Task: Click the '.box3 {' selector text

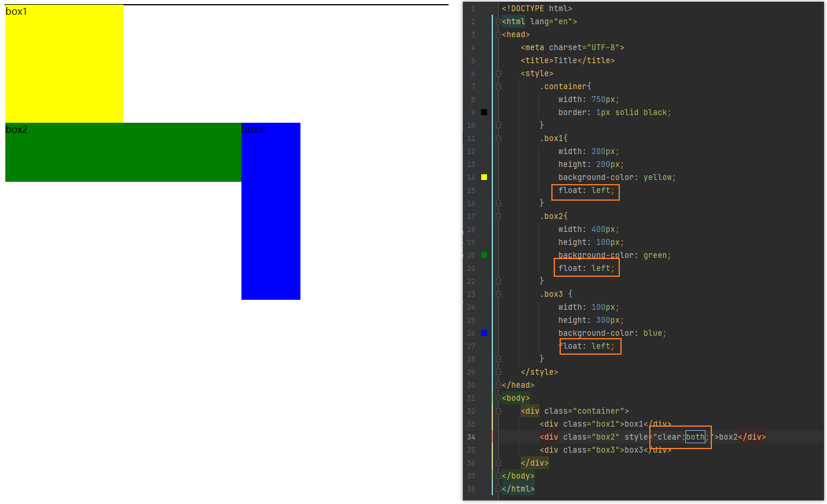Action: [556, 294]
